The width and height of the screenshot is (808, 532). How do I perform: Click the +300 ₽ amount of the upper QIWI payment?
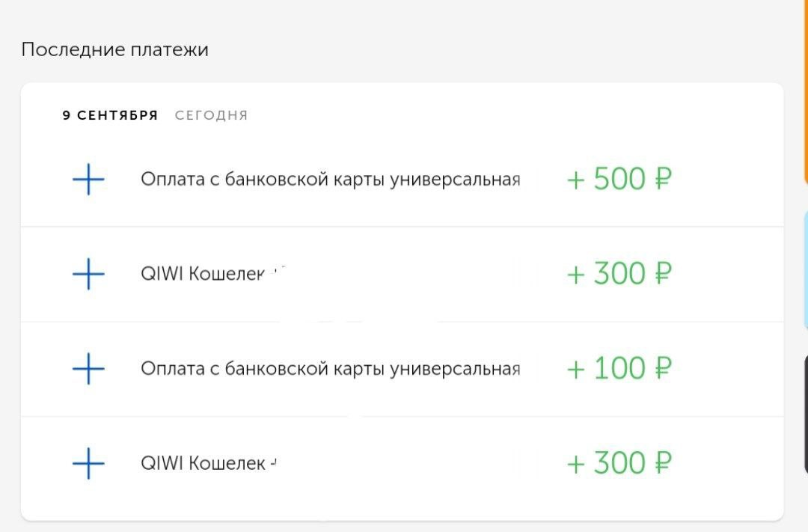click(x=619, y=274)
